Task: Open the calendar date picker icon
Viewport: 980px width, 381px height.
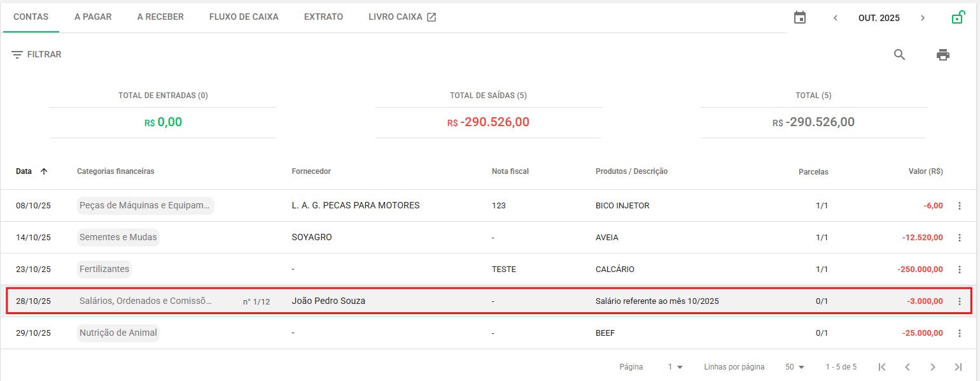Action: [x=800, y=18]
